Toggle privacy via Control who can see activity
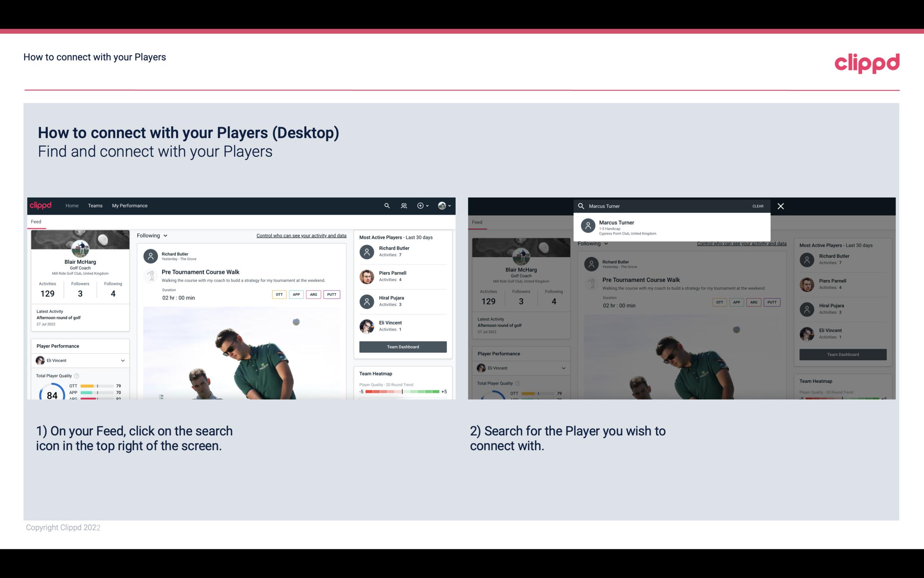 pyautogui.click(x=301, y=236)
